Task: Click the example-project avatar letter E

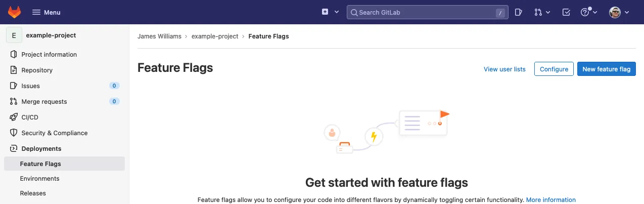Action: pyautogui.click(x=14, y=35)
